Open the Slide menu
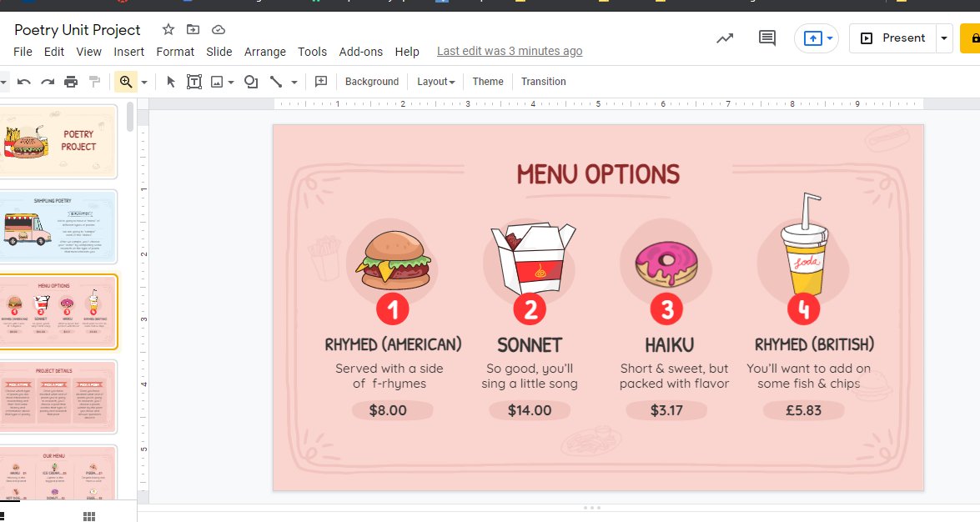980x522 pixels. pos(219,52)
